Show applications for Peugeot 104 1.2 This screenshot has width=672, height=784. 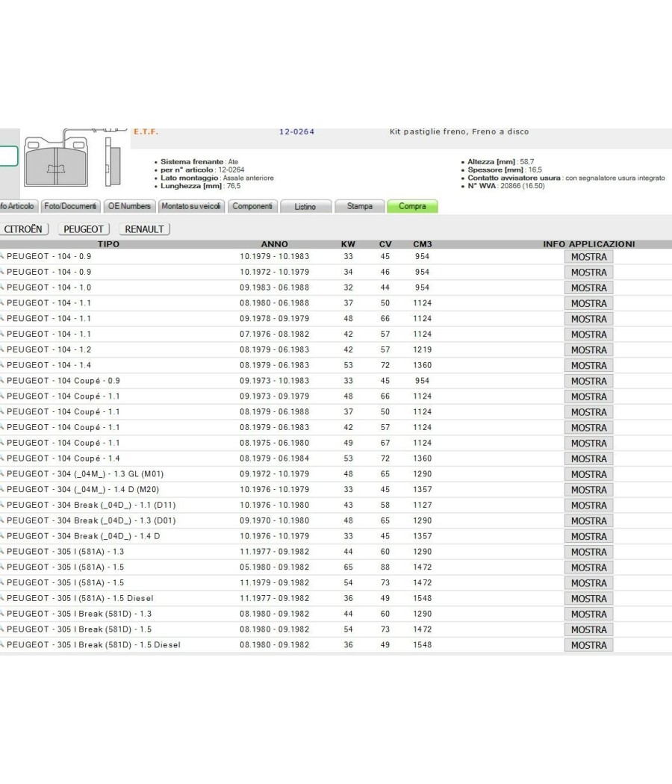pos(589,349)
